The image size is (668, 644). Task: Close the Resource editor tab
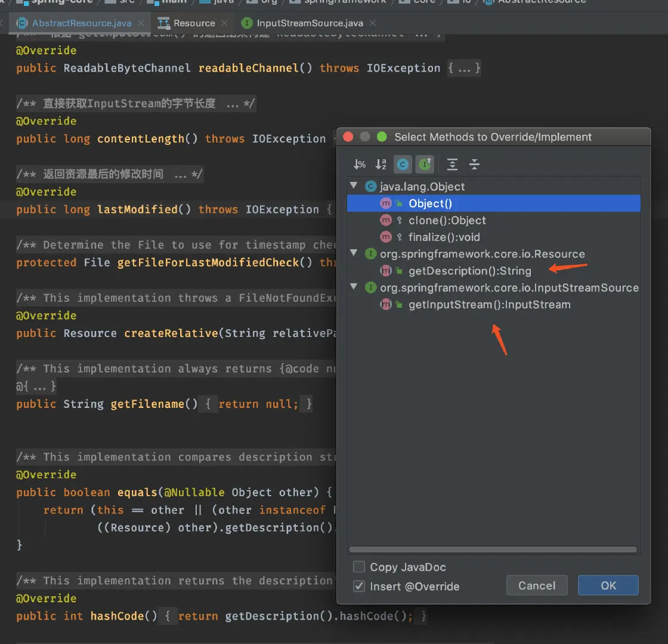224,23
